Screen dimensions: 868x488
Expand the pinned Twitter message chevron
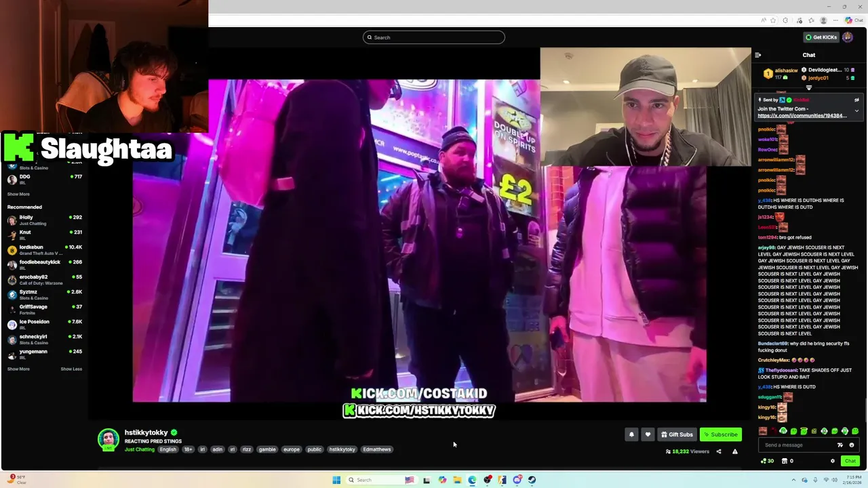[x=856, y=110]
